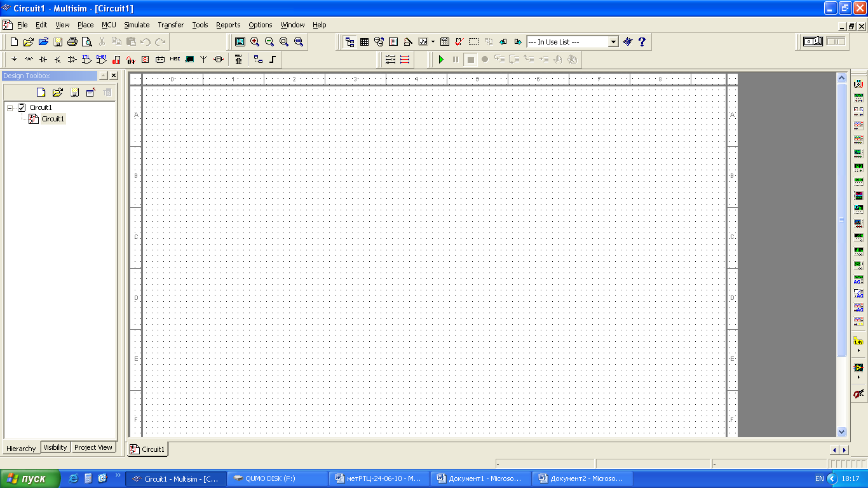Viewport: 868px width, 488px height.
Task: Click the vertical scrollbar thumb of workspace
Action: (842, 219)
